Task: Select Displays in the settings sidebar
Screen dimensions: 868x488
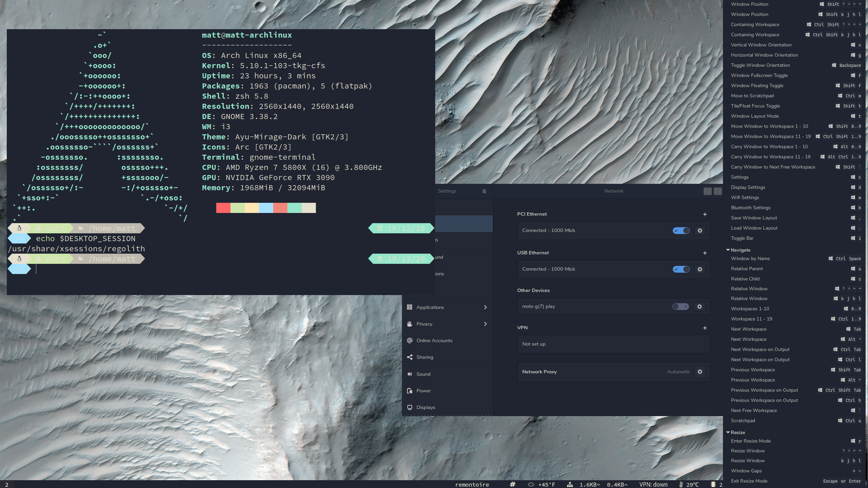Action: point(425,407)
